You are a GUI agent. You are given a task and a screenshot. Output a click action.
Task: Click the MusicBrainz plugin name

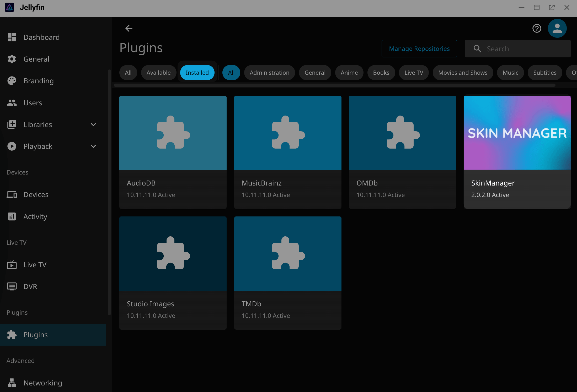click(x=261, y=183)
